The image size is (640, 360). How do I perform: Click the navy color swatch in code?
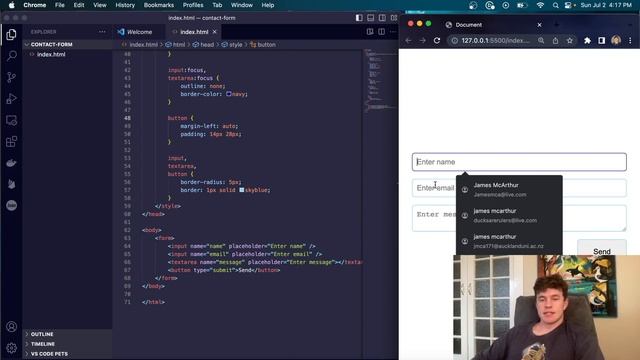pos(229,94)
